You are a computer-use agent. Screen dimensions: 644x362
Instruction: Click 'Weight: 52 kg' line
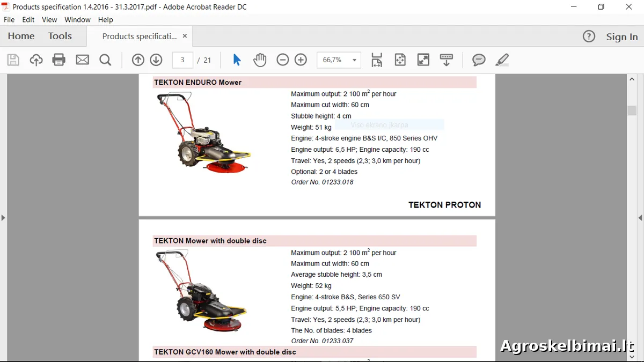coord(311,286)
